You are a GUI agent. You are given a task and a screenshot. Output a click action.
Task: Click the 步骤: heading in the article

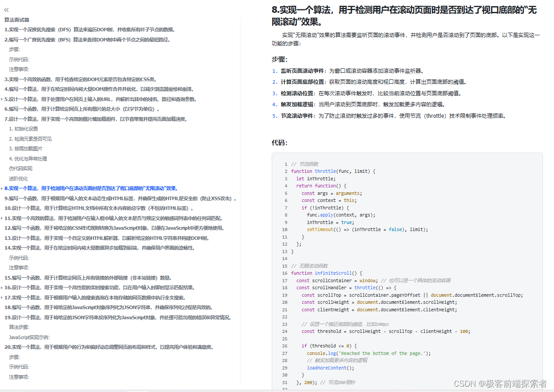click(280, 60)
